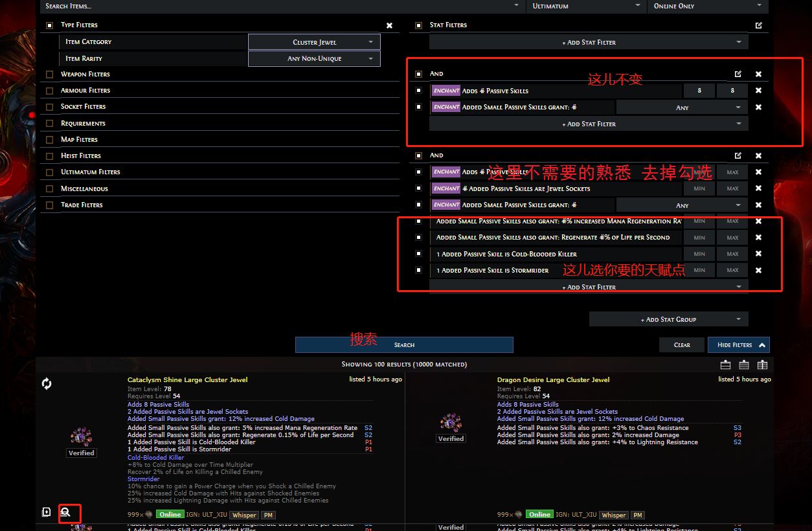Collapse filters with Hide Filters button
Image resolution: width=812 pixels, height=531 pixels.
pos(739,345)
